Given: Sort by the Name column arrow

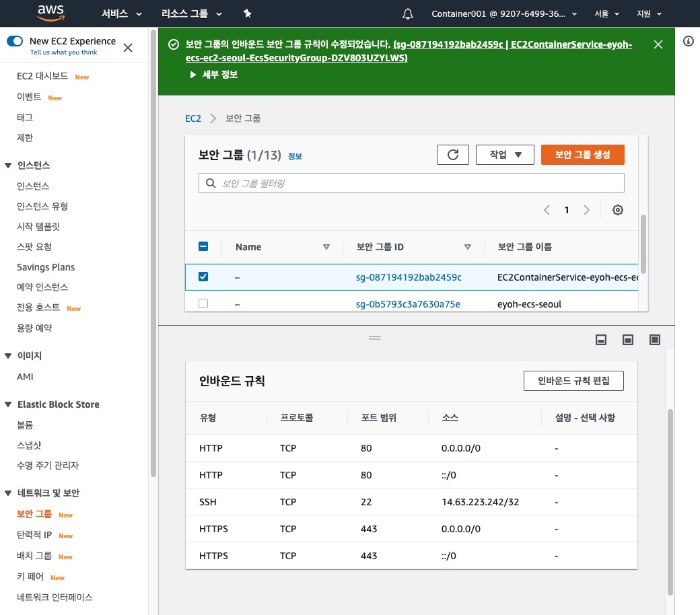Looking at the screenshot, I should [326, 247].
